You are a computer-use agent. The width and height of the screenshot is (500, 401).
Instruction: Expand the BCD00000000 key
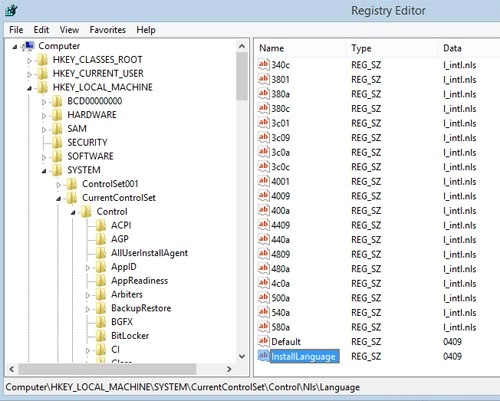click(x=44, y=102)
